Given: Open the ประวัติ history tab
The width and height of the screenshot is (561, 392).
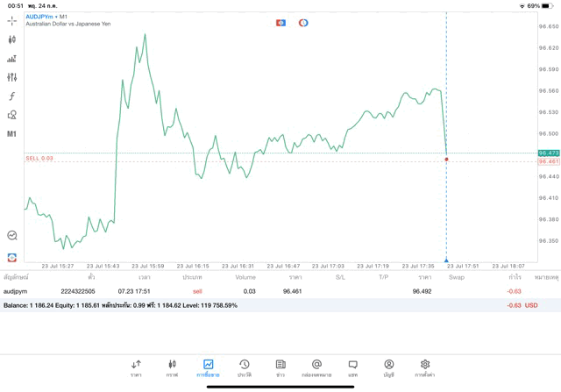Looking at the screenshot, I should pos(244,367).
